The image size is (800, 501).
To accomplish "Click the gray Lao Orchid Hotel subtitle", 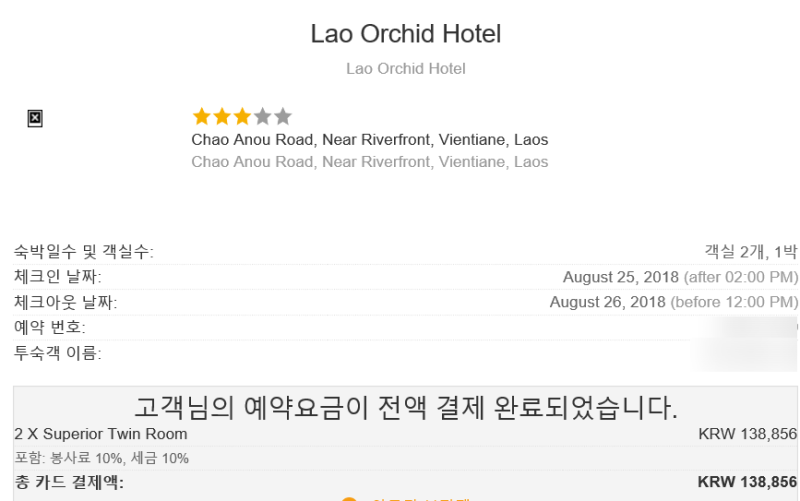I will point(406,68).
